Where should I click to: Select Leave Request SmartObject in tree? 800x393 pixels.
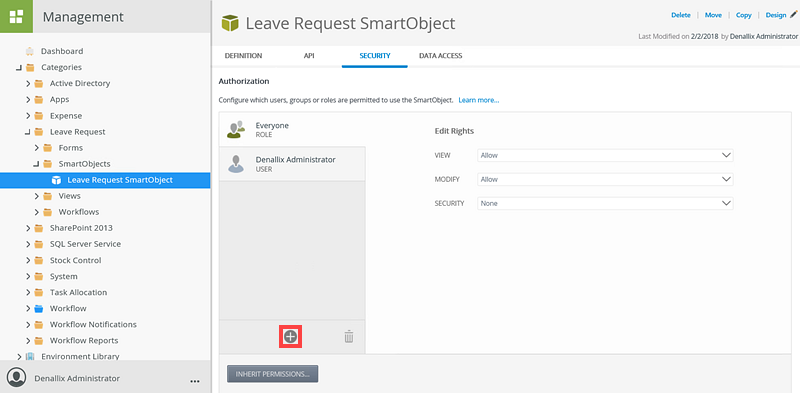(x=105, y=180)
